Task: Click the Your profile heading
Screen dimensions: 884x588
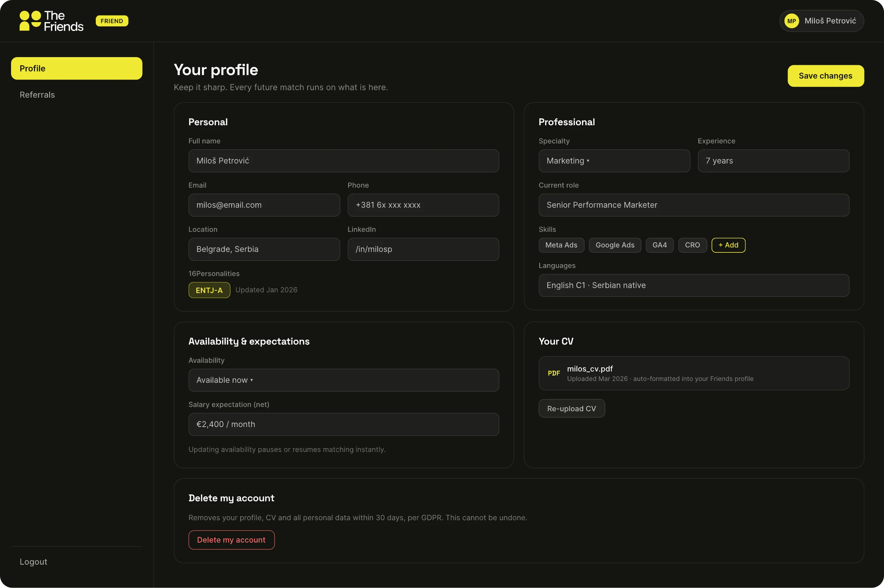Action: [216, 70]
